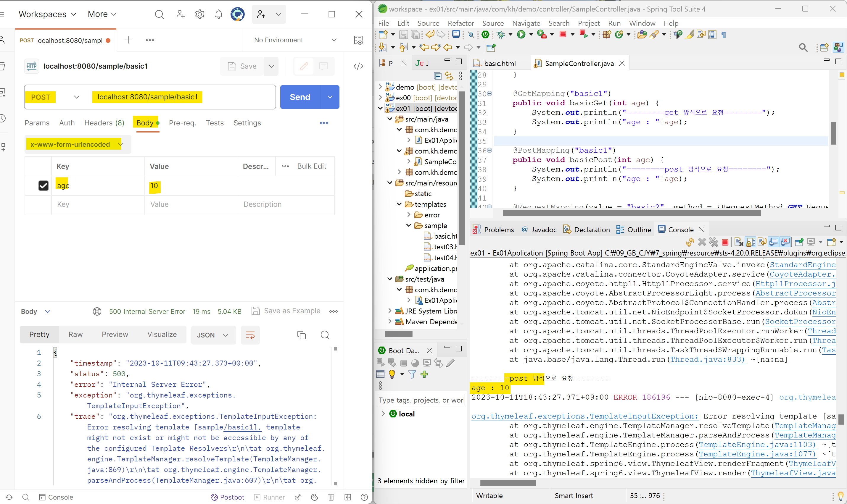Collapse the templates folder in project tree
Image resolution: width=847 pixels, height=504 pixels.
click(x=399, y=204)
